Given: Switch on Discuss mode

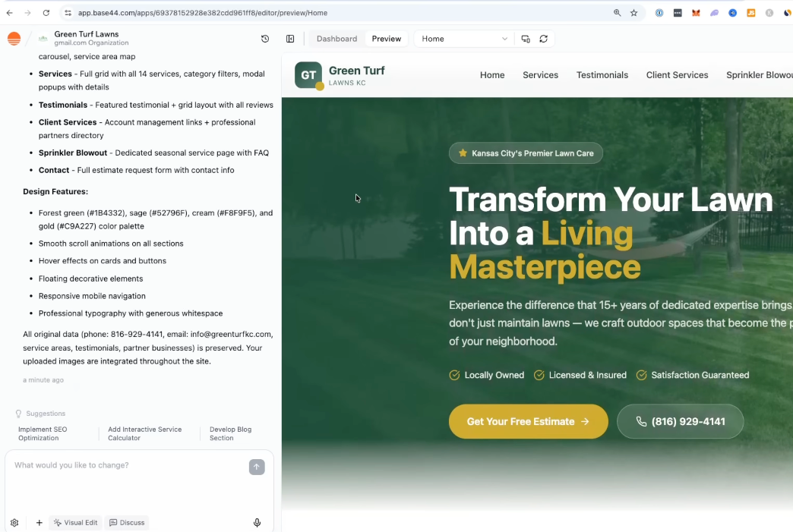Looking at the screenshot, I should pos(127,522).
